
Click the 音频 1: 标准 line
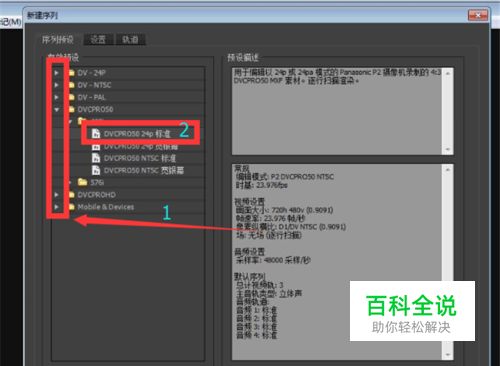click(x=256, y=310)
